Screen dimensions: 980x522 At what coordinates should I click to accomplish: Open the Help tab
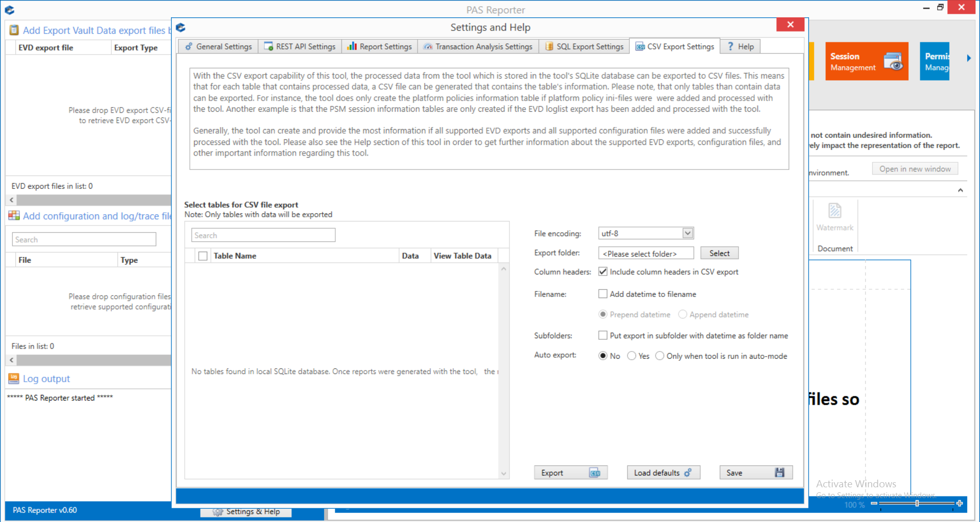[740, 46]
